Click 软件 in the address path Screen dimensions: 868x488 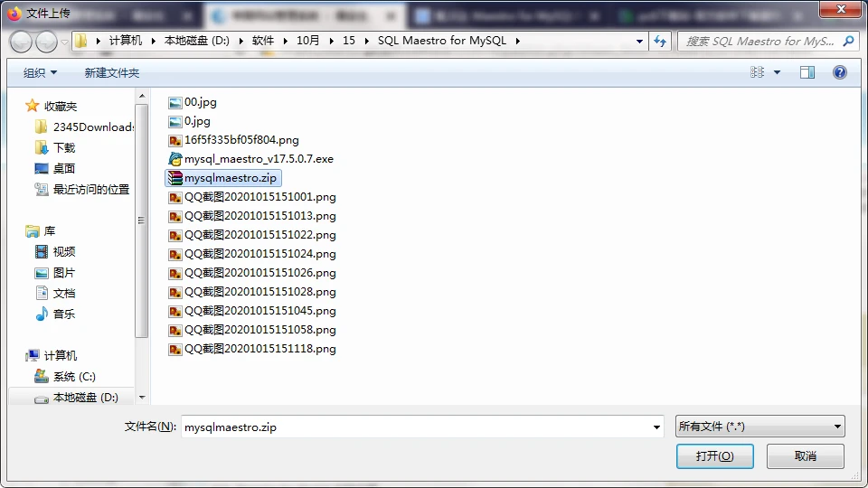263,41
